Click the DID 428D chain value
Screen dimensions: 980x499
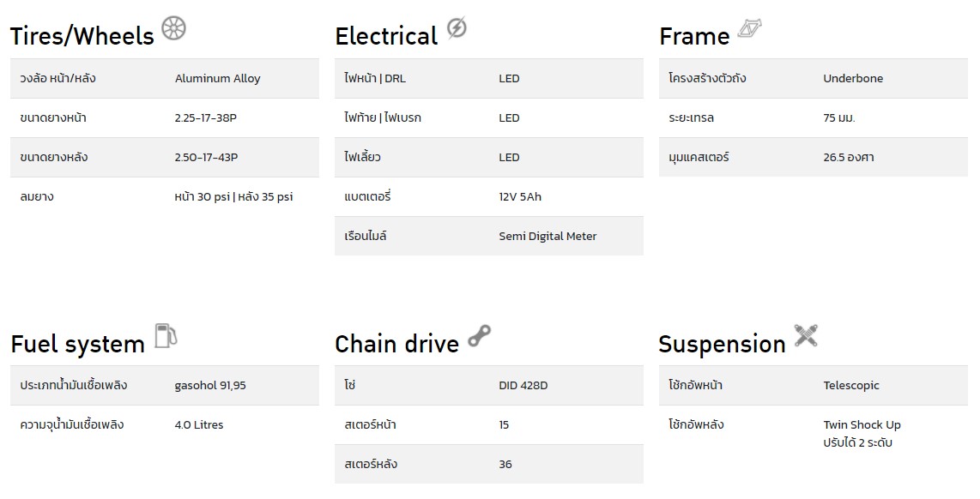pos(523,385)
